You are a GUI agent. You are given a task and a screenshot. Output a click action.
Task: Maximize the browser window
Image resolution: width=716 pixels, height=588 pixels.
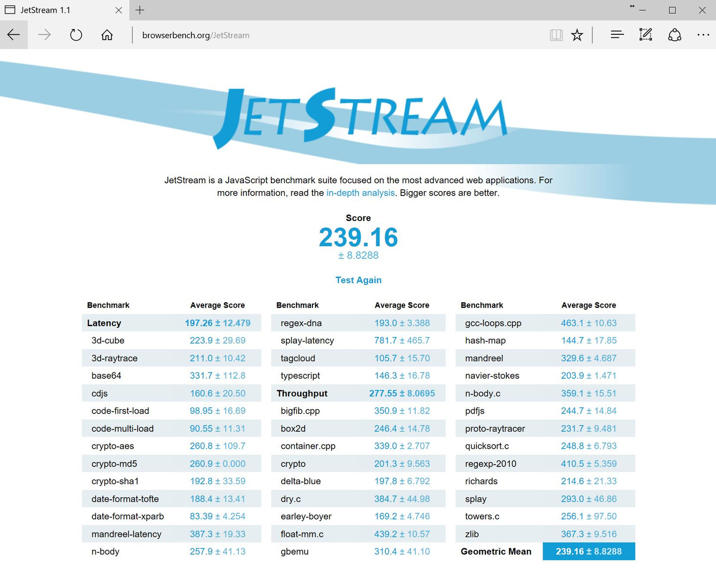672,10
